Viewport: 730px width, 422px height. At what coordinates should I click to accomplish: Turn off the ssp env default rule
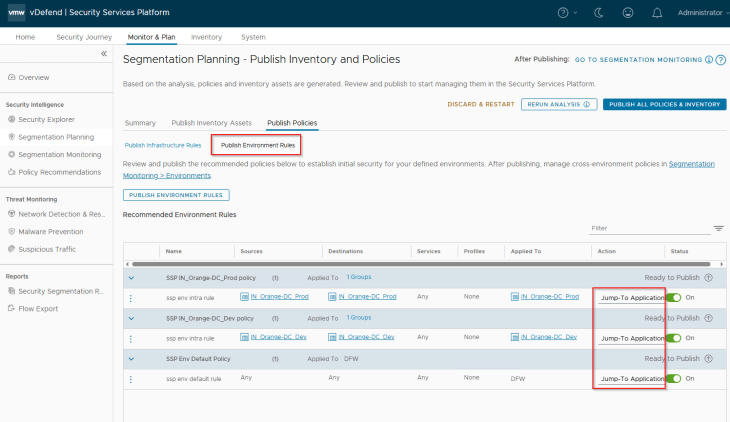pos(673,379)
